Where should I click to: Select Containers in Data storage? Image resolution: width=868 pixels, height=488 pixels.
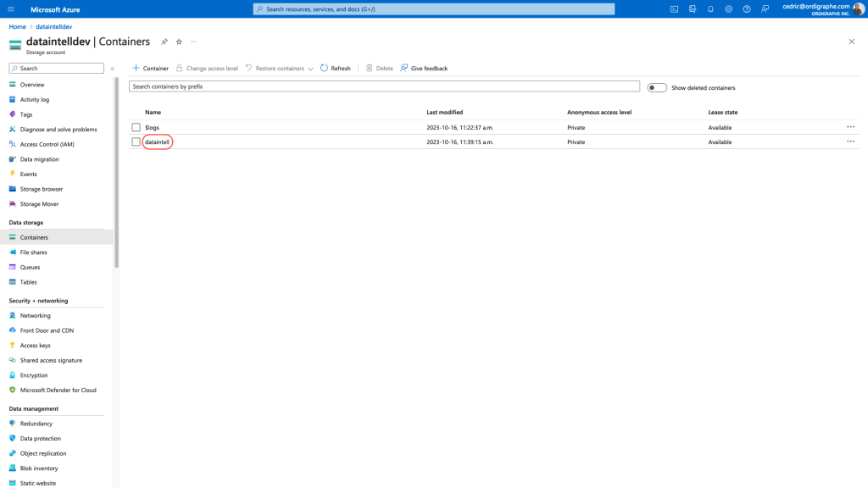(x=57, y=237)
